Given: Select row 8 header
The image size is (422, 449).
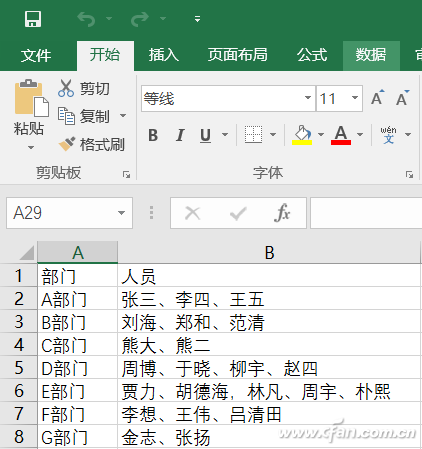Looking at the screenshot, I should (19, 436).
